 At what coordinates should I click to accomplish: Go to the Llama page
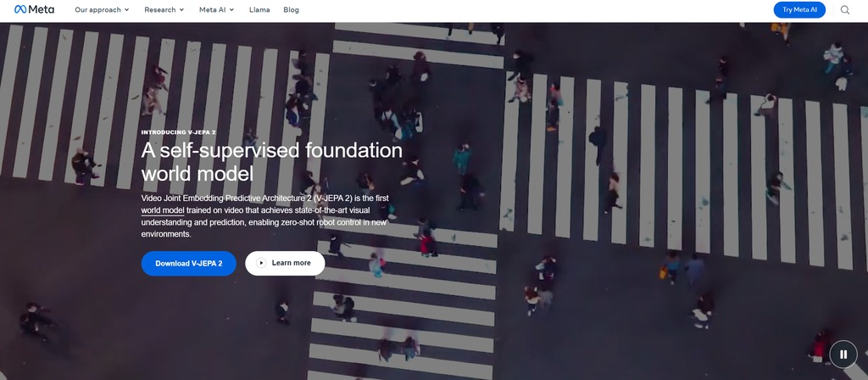[259, 10]
